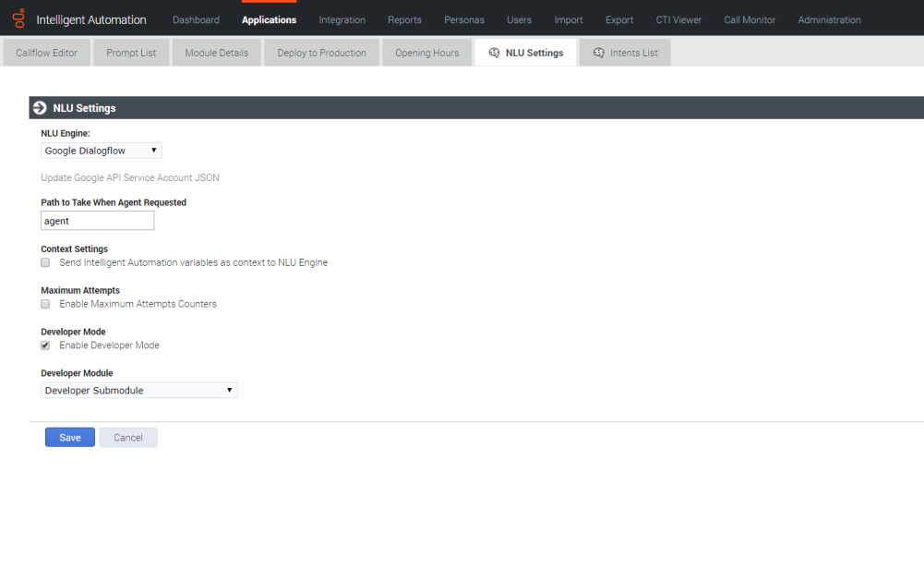Screen dimensions: 924x569
Task: Open the Dashboard menu
Action: tap(196, 19)
